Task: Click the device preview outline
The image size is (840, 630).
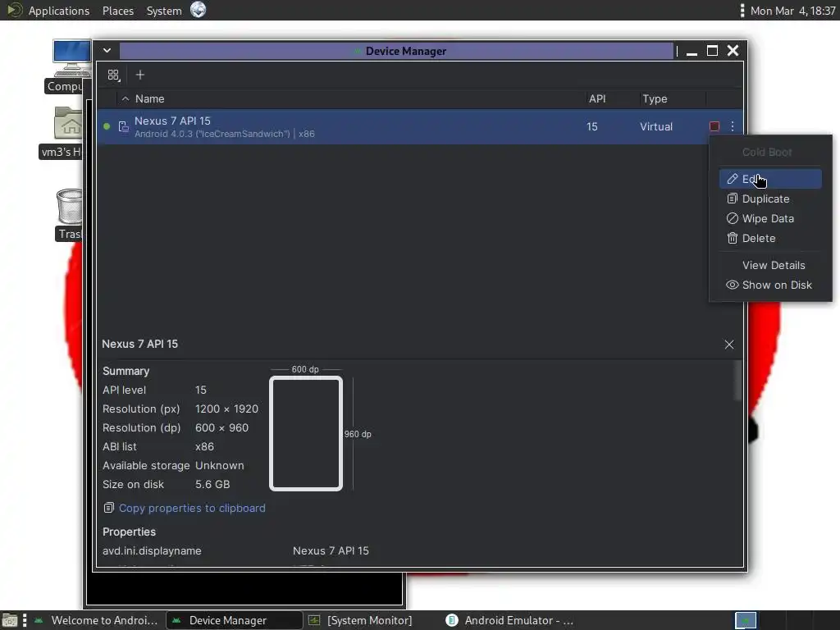Action: coord(306,433)
